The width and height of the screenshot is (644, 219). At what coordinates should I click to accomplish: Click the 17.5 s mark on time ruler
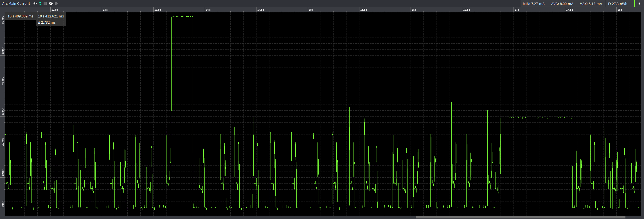(x=569, y=10)
